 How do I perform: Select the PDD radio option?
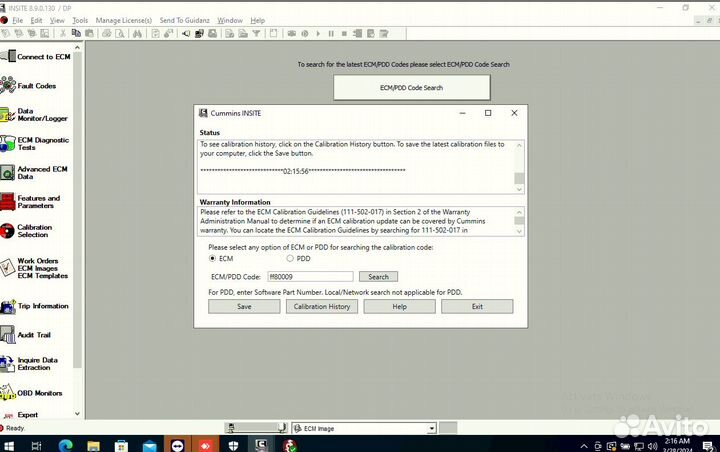(x=290, y=259)
